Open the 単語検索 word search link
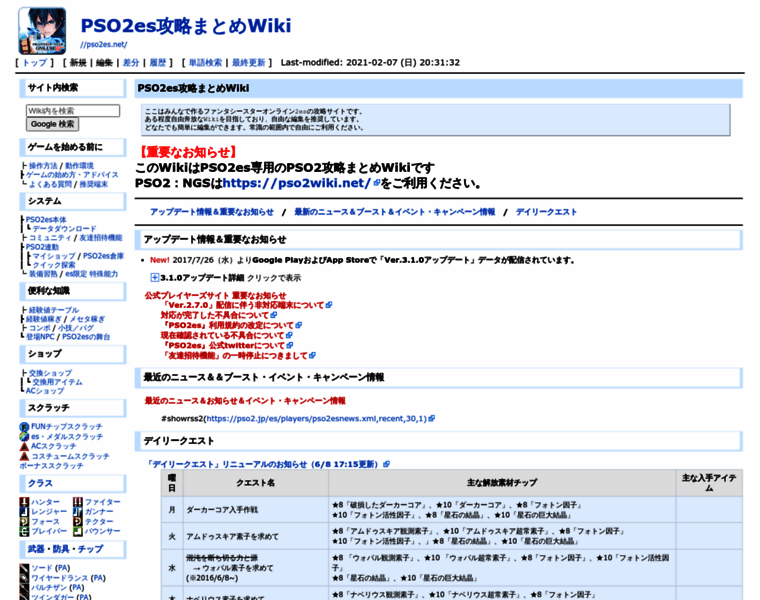 [x=205, y=63]
